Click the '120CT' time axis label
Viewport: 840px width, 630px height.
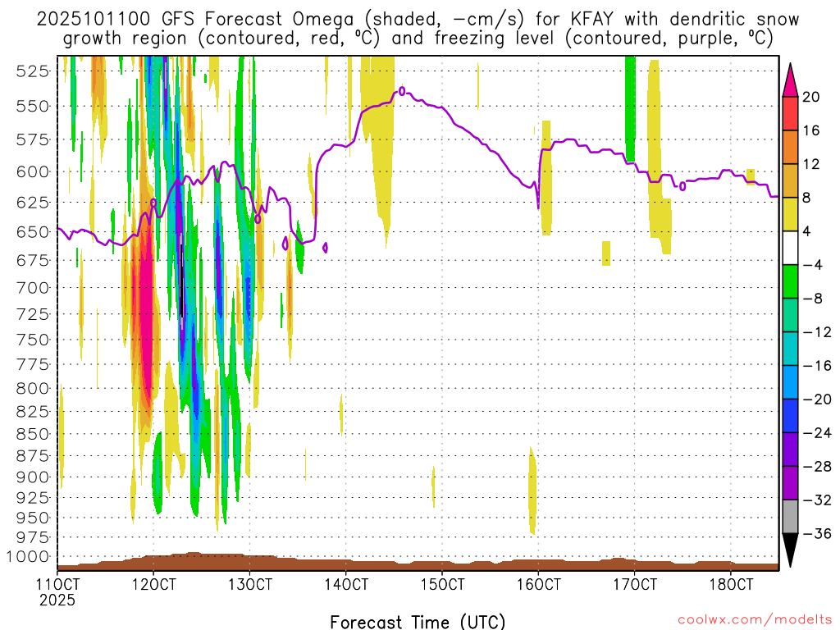tap(153, 584)
